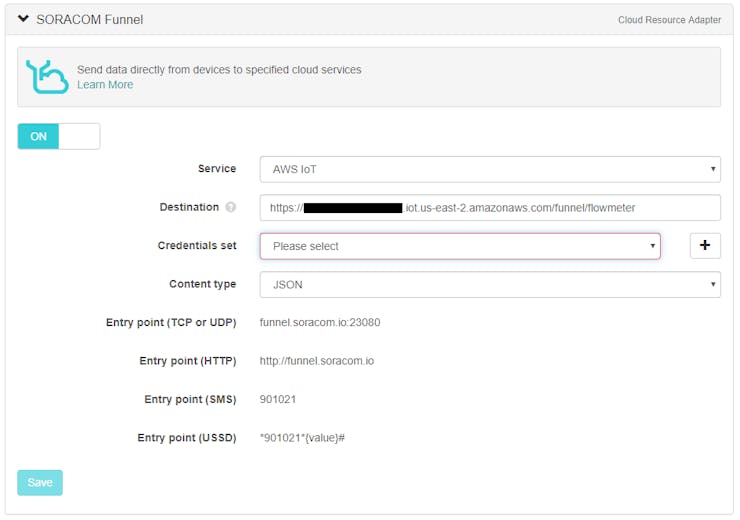Click the USSD entry point code text

pos(302,438)
